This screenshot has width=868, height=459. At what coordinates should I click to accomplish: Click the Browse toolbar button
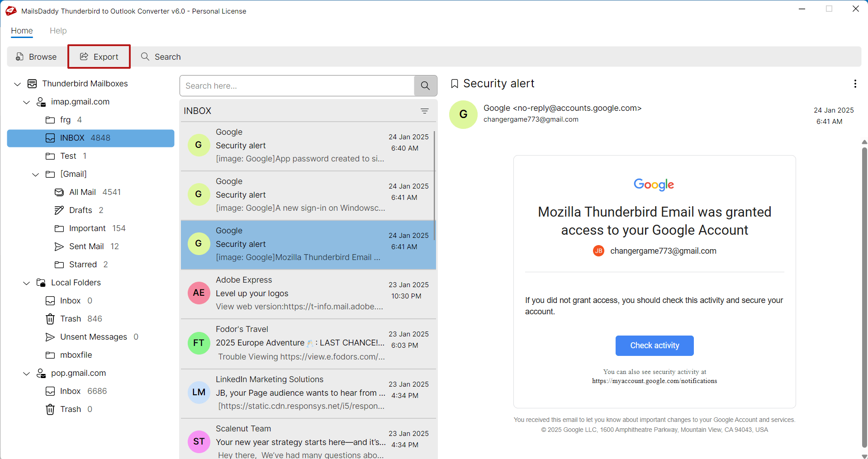36,57
